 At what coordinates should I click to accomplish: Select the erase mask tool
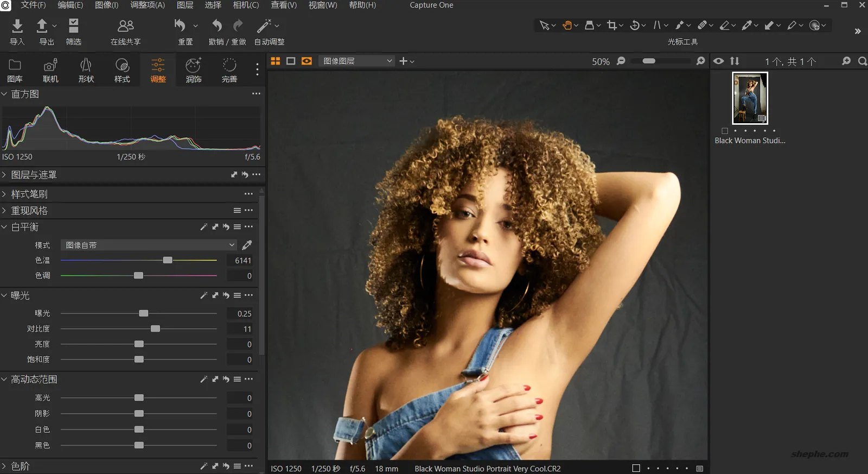tap(724, 26)
